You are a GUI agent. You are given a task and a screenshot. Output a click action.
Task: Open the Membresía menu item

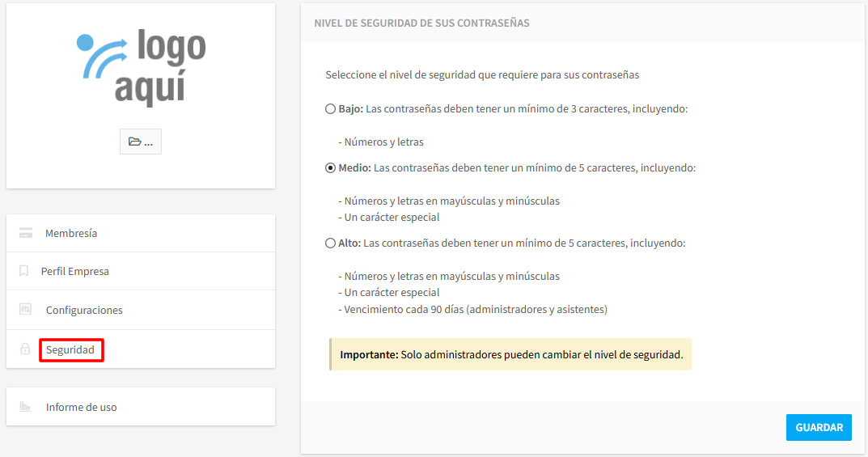(x=71, y=233)
